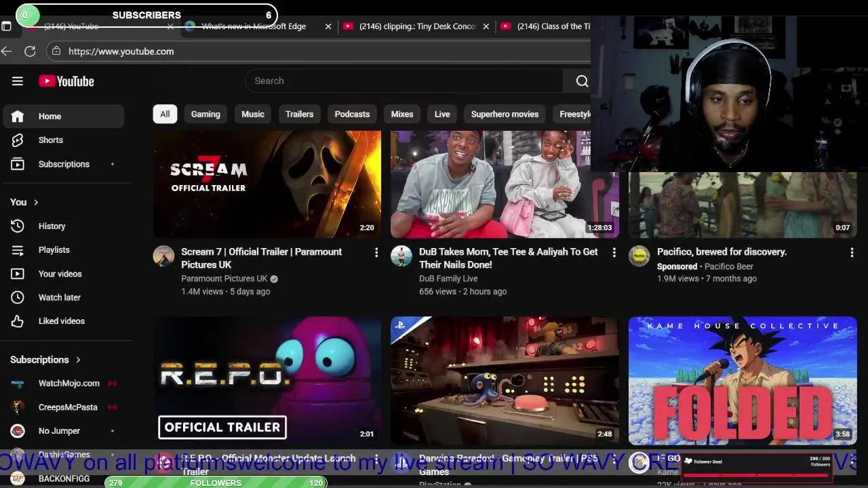Open options for DuB Takes Mom video

[x=614, y=252]
